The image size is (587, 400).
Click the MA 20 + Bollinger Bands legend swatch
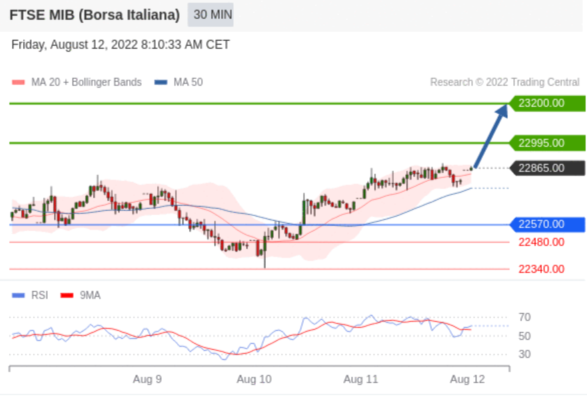coord(18,82)
